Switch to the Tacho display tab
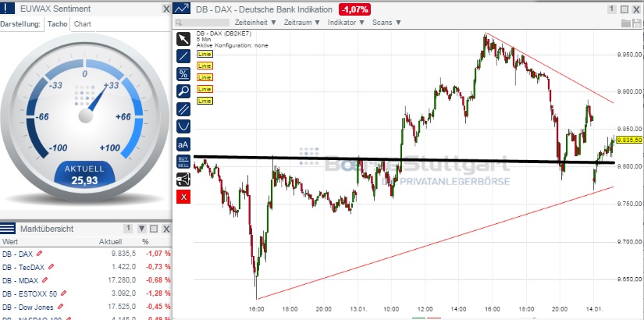This screenshot has height=320, width=644. (57, 24)
